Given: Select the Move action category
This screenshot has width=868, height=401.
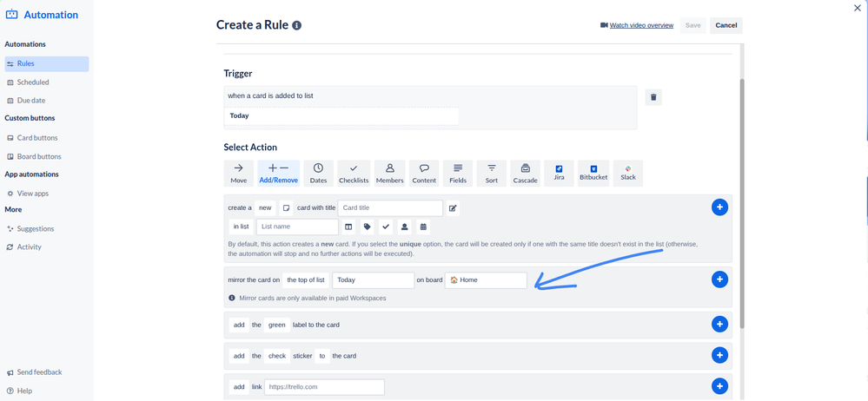Looking at the screenshot, I should [x=239, y=174].
